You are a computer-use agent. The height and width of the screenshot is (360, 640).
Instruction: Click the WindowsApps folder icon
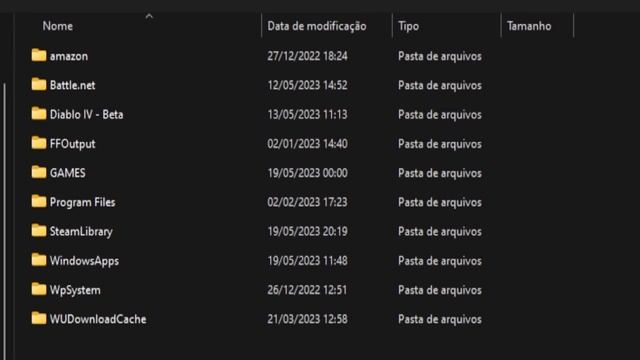pos(39,260)
